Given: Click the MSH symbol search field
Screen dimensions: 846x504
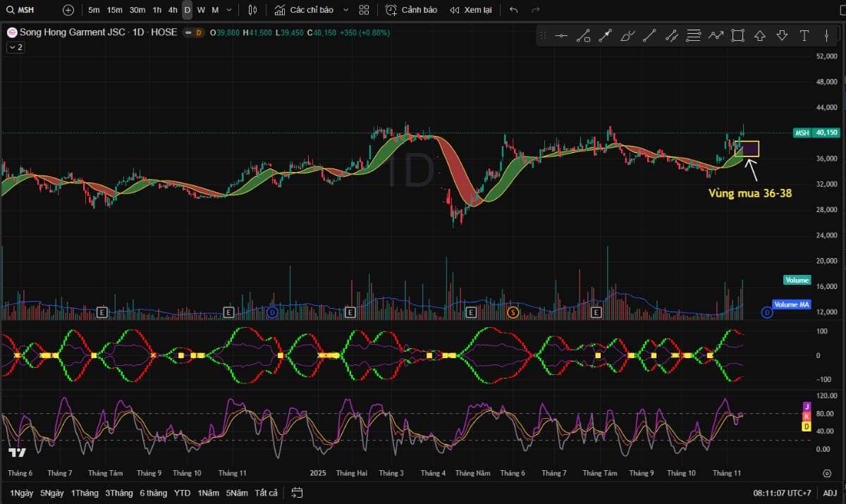Looking at the screenshot, I should (x=27, y=10).
